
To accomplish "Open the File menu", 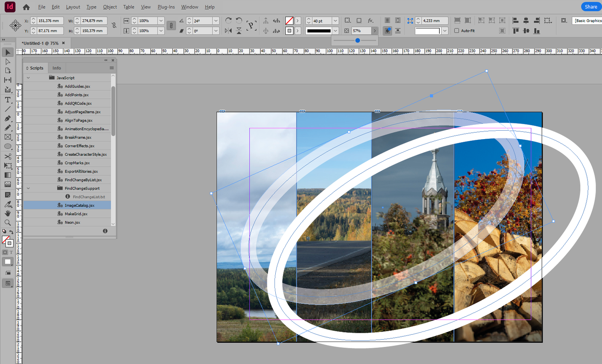I will [x=41, y=7].
